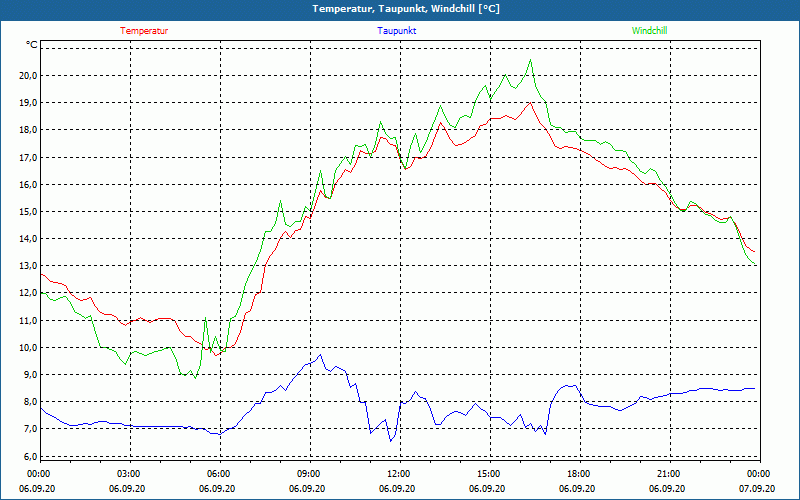This screenshot has height=500, width=800.
Task: Click the '9,0' y-axis value
Action: pyautogui.click(x=31, y=374)
